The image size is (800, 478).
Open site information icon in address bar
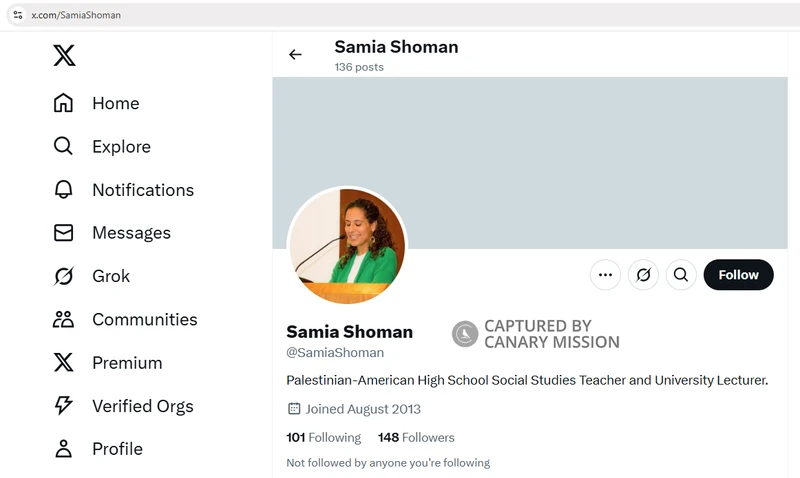click(17, 15)
